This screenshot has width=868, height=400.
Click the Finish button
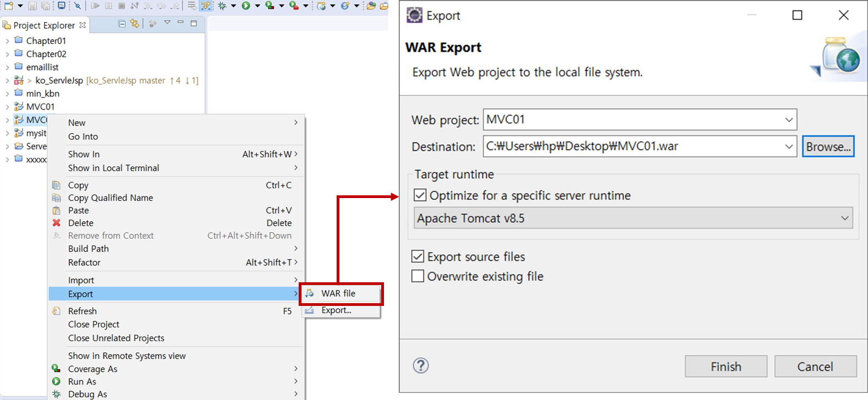click(x=726, y=366)
